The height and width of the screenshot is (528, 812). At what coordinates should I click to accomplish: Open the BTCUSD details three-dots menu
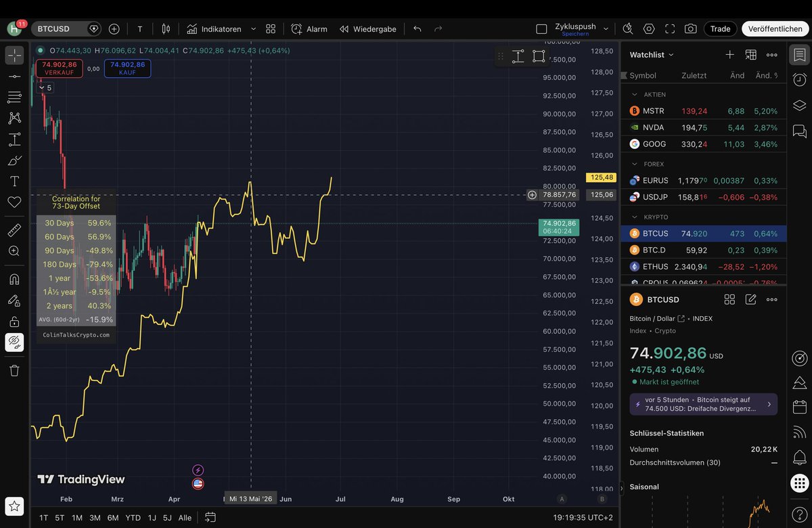pos(772,299)
